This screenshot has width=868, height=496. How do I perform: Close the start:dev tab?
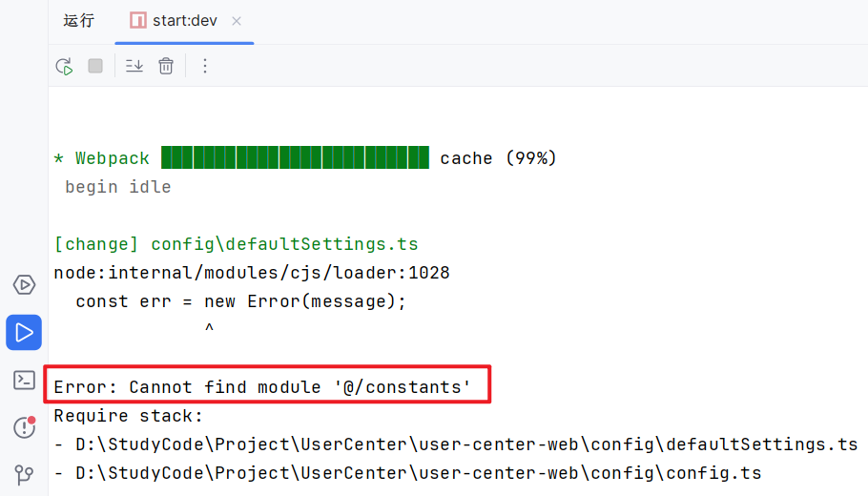click(x=237, y=21)
